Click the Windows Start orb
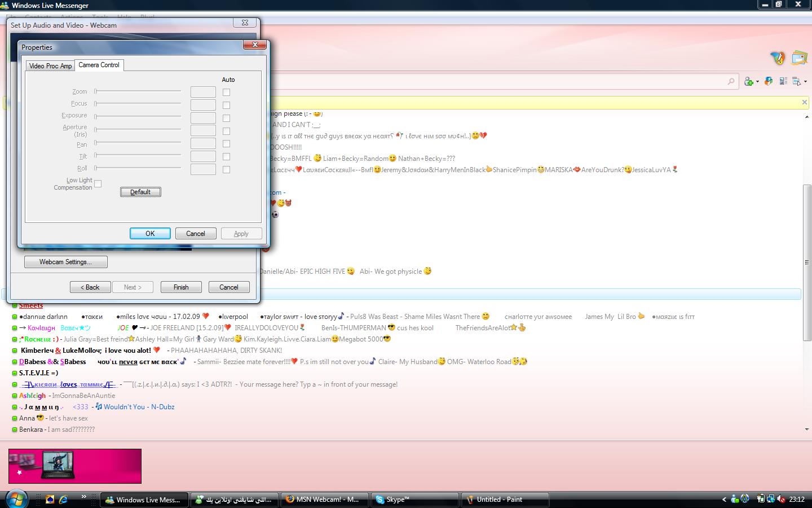This screenshot has width=812, height=508. pos(17,499)
